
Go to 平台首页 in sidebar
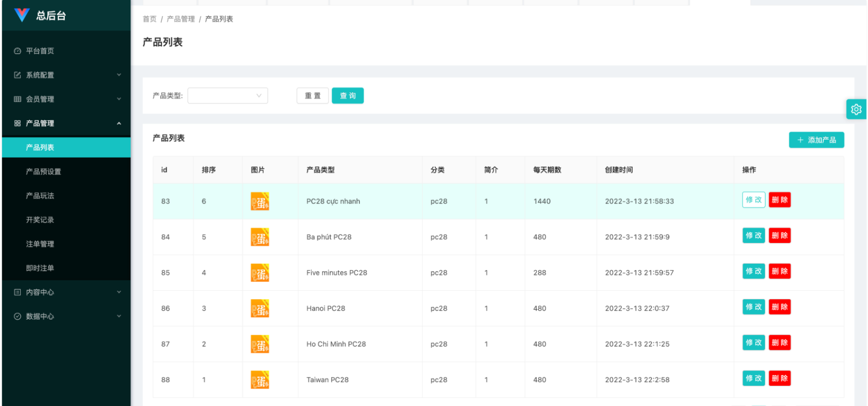tap(66, 51)
